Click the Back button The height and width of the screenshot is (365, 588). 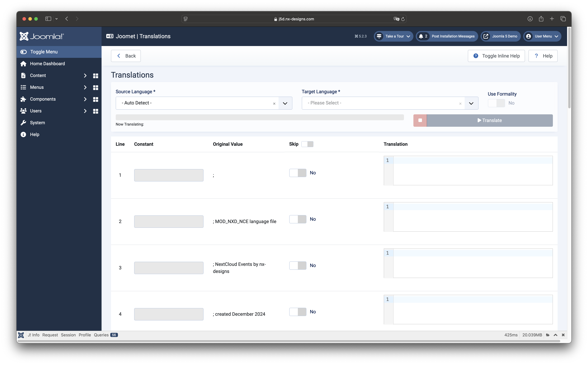(126, 56)
